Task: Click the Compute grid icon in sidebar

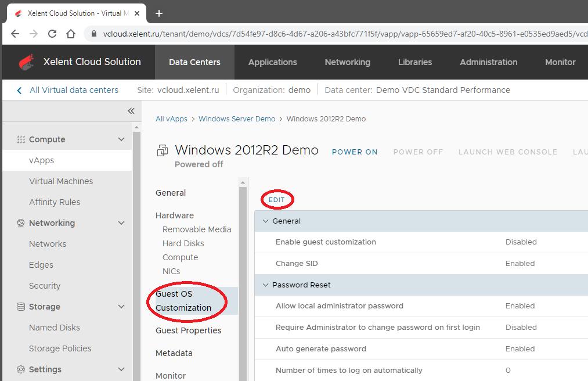Action: tap(21, 139)
